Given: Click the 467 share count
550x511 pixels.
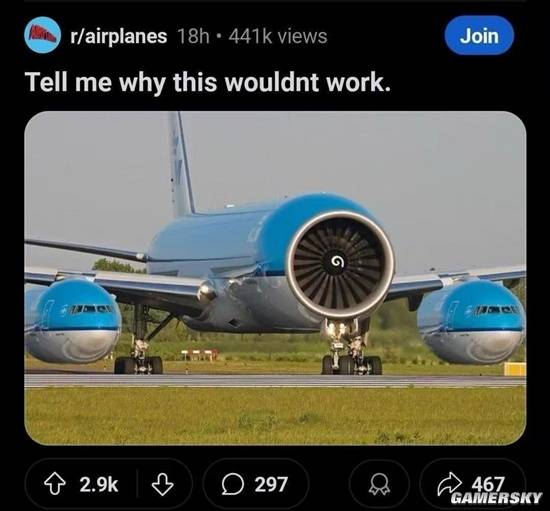Looking at the screenshot, I should click(488, 484).
